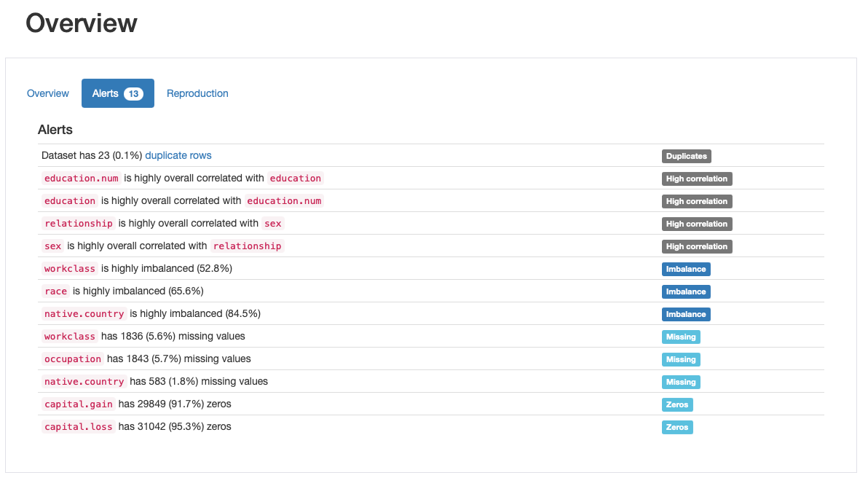Click the education.num variable in first correlation alert
This screenshot has height=478, width=868.
(81, 179)
